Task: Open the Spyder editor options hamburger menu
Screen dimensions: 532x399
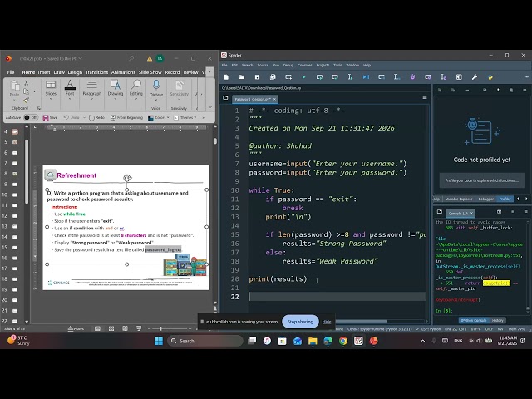Action: tap(425, 98)
